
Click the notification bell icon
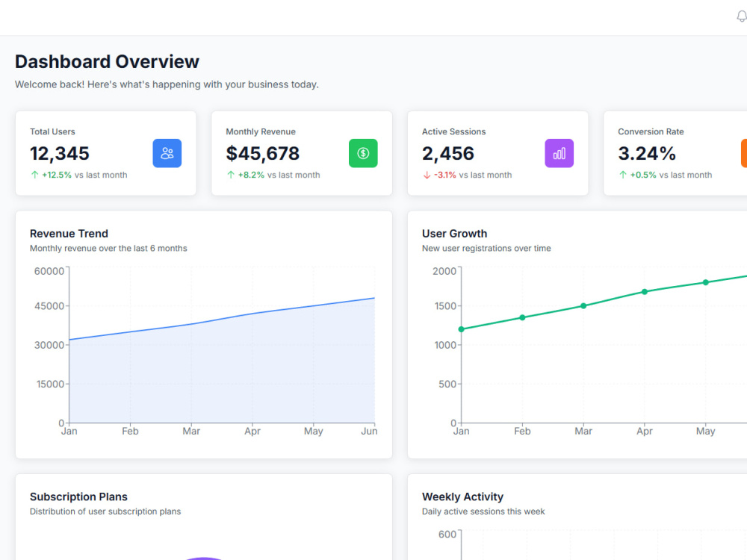pos(742,16)
